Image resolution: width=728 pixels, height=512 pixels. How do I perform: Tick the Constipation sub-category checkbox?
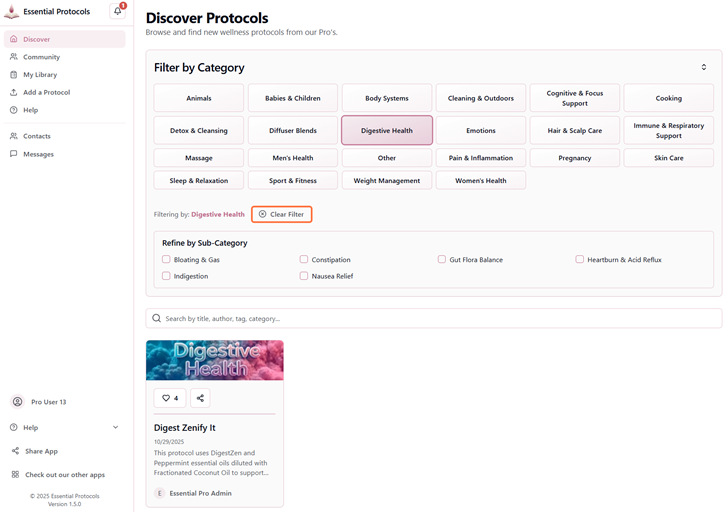[x=304, y=259]
